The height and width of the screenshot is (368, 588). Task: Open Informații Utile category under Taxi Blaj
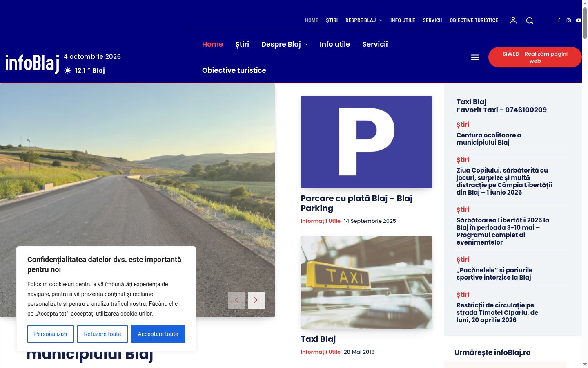[321, 352]
